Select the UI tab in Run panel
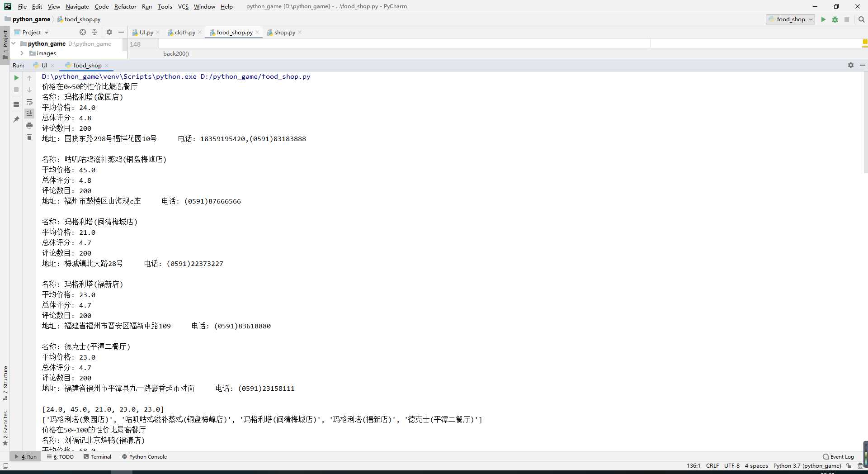The width and height of the screenshot is (868, 474). [x=44, y=65]
